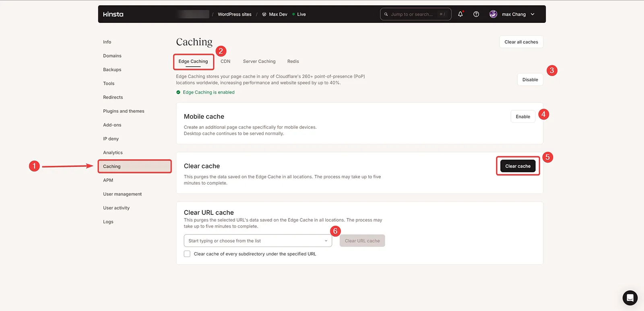The height and width of the screenshot is (311, 644).
Task: Open Add-ons in sidebar
Action: [112, 125]
